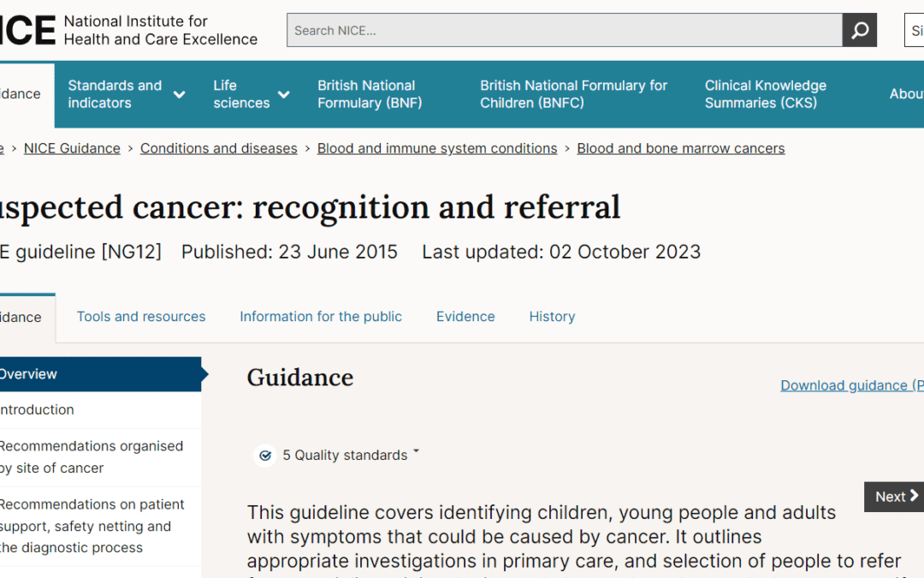
Task: Click the Download guidance link
Action: 852,385
